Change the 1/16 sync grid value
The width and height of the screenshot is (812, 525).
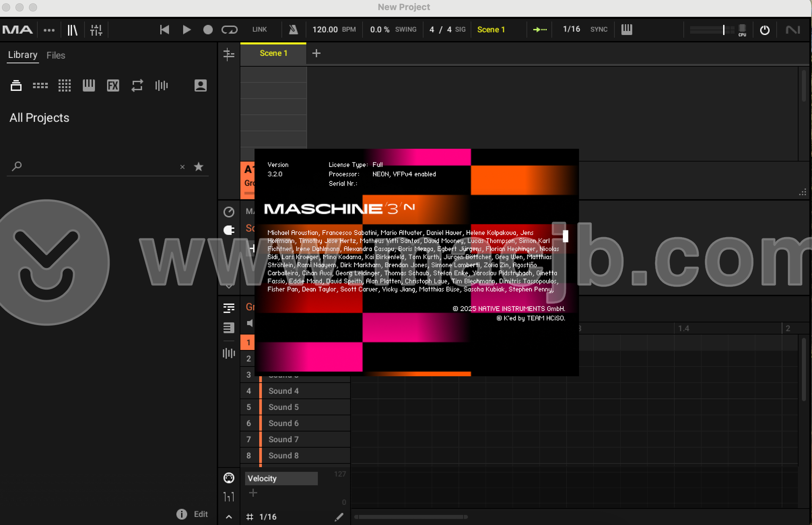(x=571, y=29)
